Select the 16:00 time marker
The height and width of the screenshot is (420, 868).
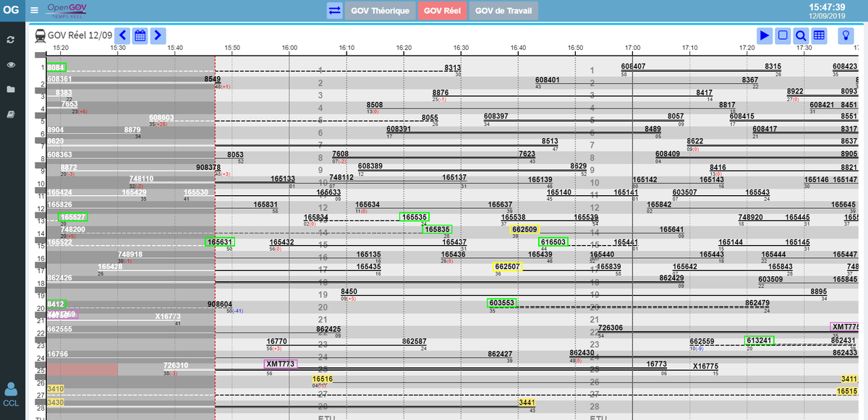(289, 48)
